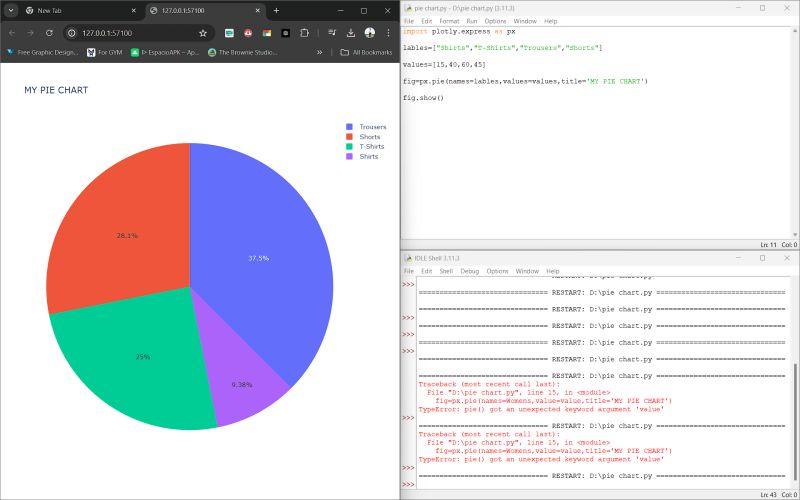Reload the plotly chart page
The height and width of the screenshot is (500, 800).
(49, 32)
